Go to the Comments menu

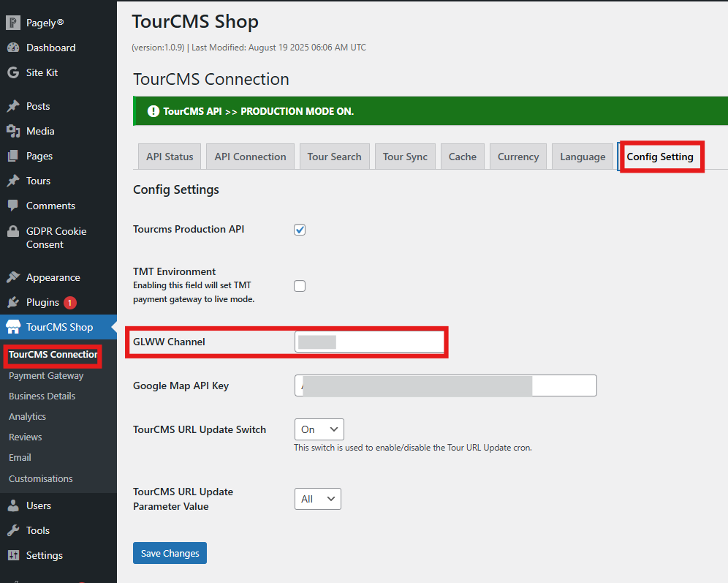pos(50,206)
